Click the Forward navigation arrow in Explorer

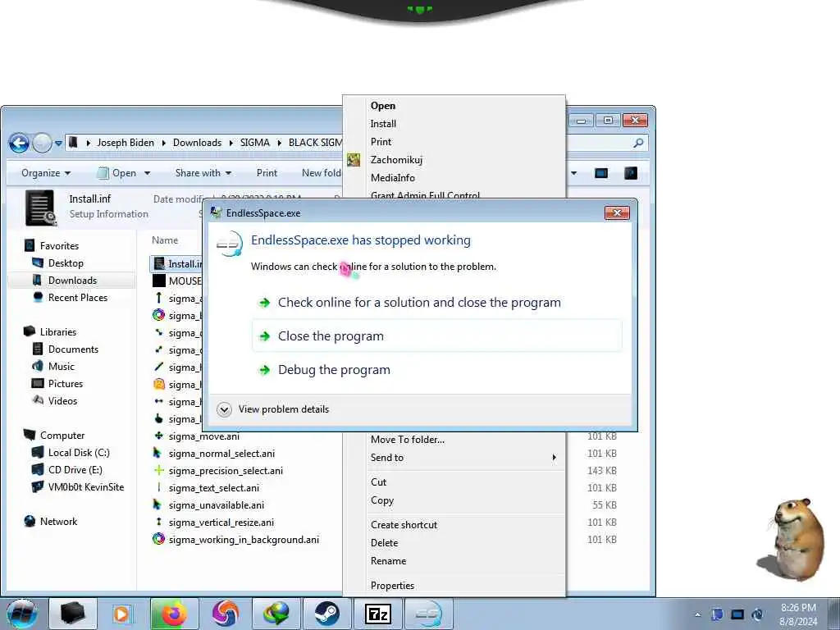(43, 143)
